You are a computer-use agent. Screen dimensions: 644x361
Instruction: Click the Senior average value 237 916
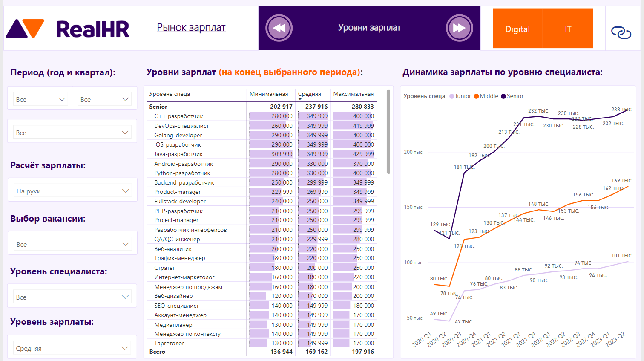pos(316,107)
